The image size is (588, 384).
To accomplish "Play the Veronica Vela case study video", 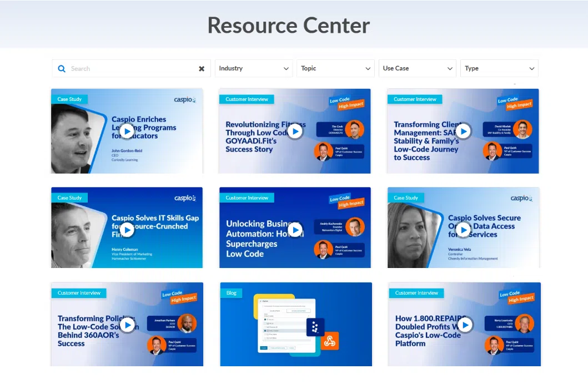I will 463,229.
